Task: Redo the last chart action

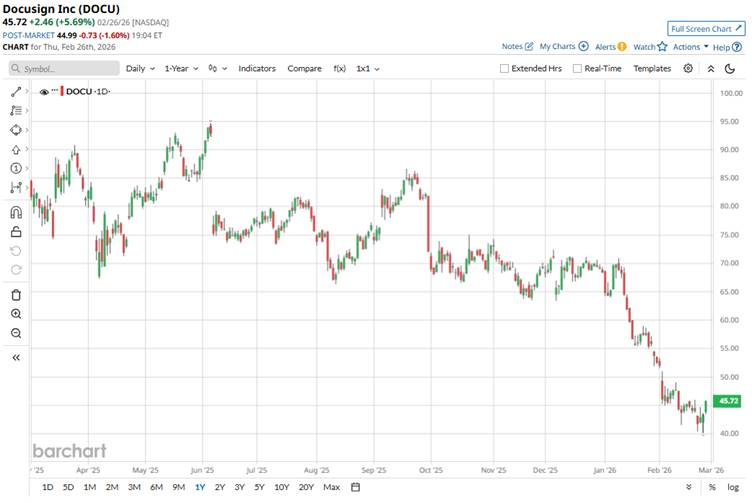Action: coord(16,270)
